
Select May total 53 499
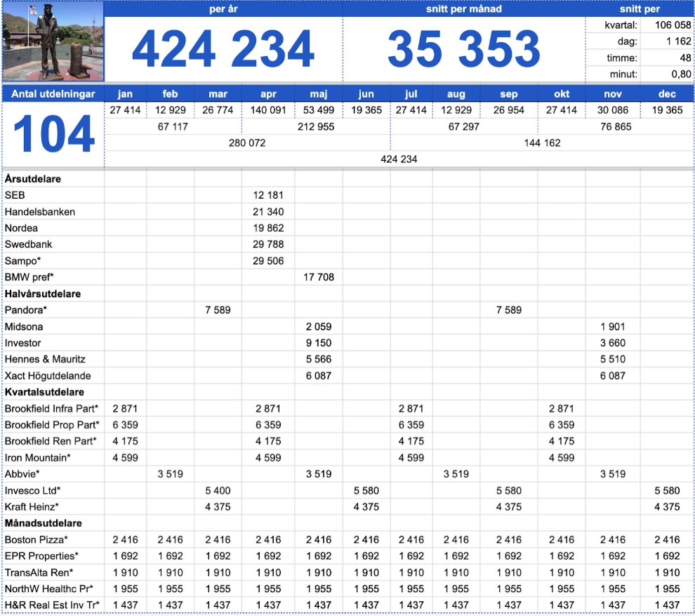click(318, 110)
